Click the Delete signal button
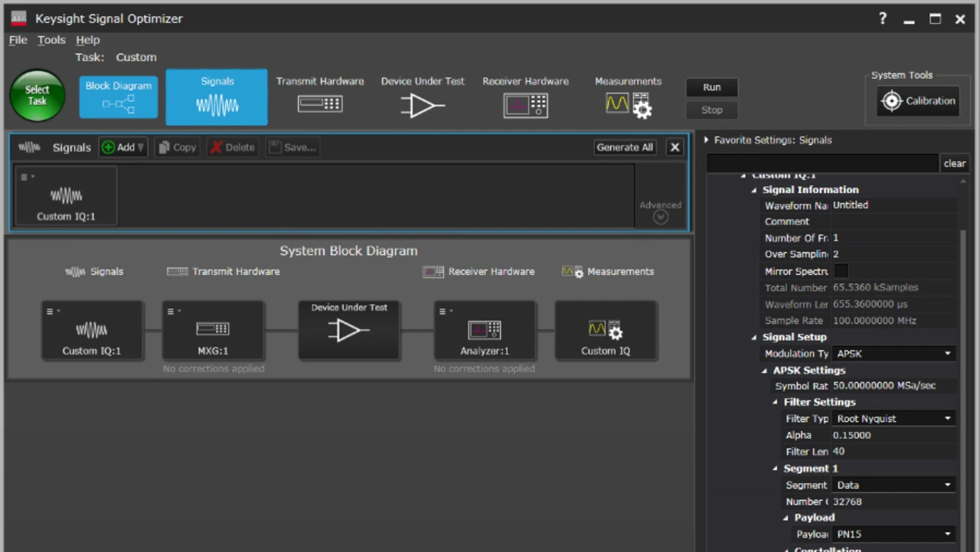980x552 pixels. click(232, 148)
